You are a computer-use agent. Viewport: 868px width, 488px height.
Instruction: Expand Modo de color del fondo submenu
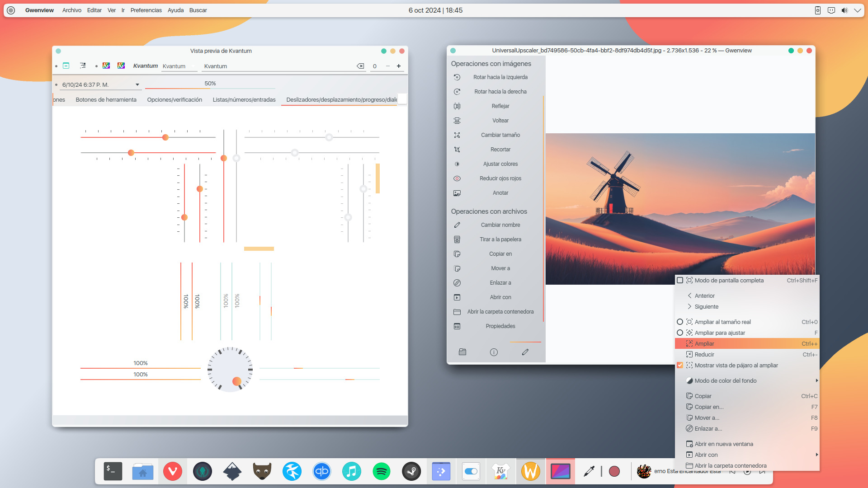747,381
